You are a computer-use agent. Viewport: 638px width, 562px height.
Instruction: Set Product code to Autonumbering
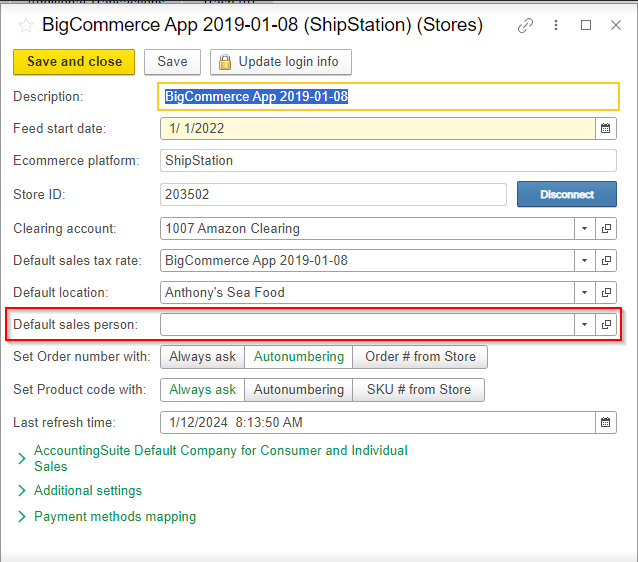[298, 390]
